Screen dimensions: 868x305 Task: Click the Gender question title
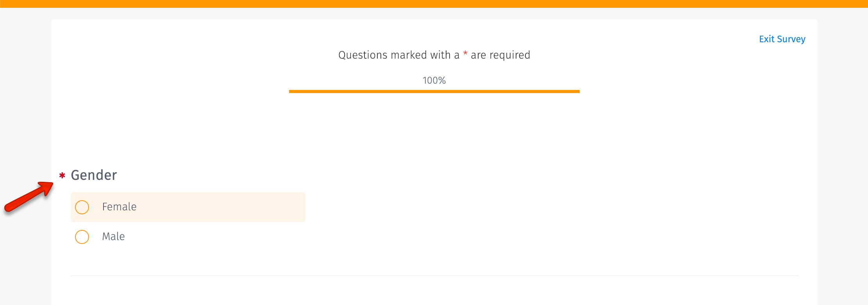93,175
